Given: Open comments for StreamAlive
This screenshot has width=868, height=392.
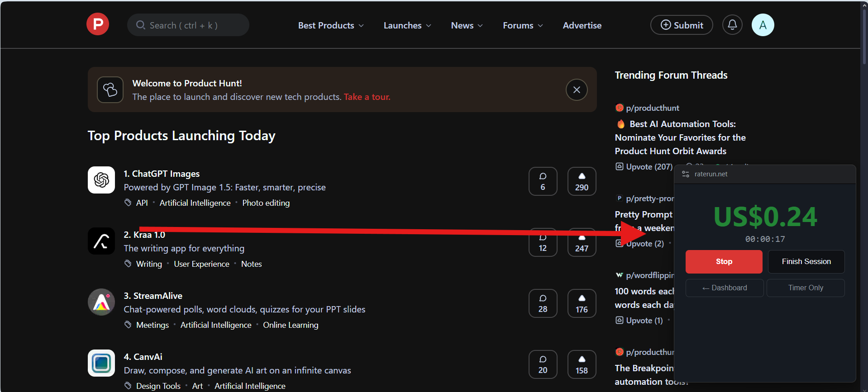Looking at the screenshot, I should coord(543,303).
